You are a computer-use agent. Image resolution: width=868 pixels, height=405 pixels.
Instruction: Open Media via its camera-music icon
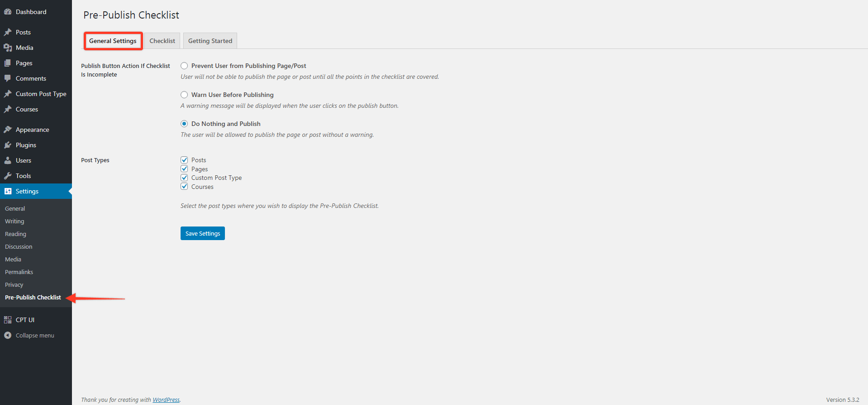(8, 48)
